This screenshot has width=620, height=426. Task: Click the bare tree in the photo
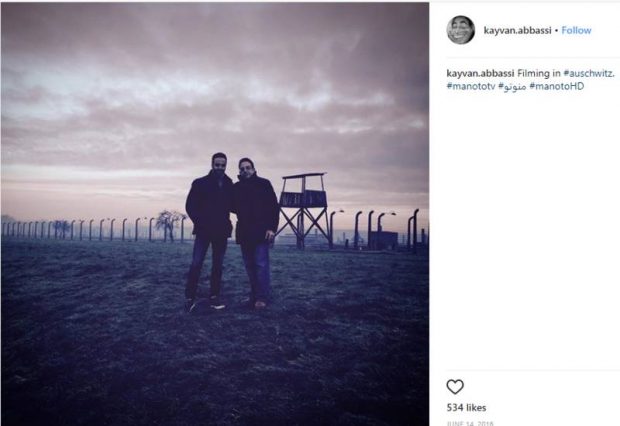tap(166, 223)
